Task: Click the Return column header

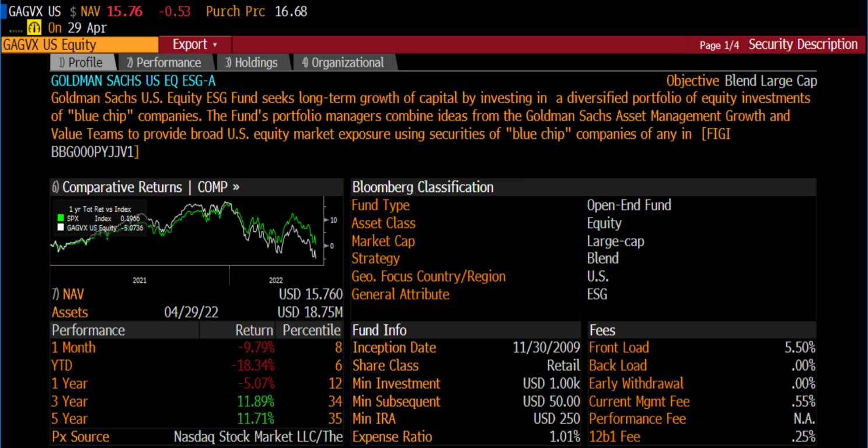Action: pyautogui.click(x=254, y=330)
